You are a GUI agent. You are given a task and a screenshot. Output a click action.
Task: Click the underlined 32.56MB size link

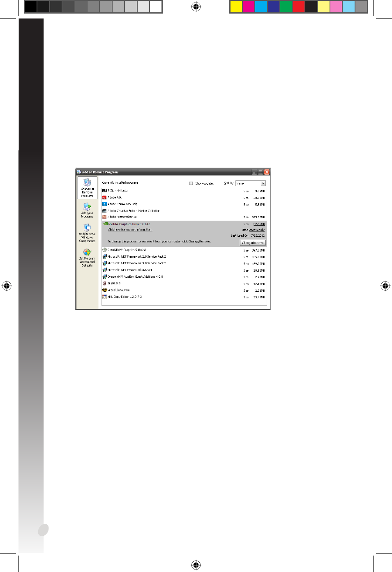point(259,224)
